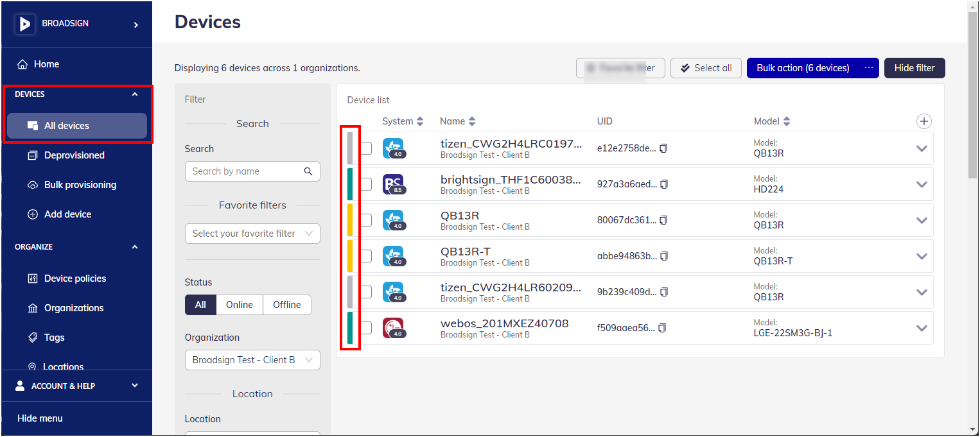
Task: Collapse the ORGANIZE menu section
Action: click(134, 247)
